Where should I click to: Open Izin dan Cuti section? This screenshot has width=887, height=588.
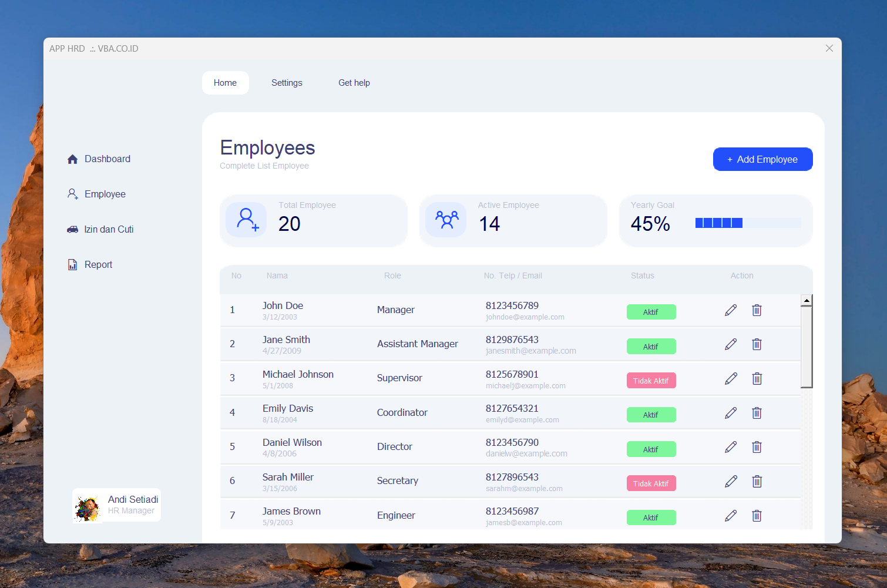point(109,230)
